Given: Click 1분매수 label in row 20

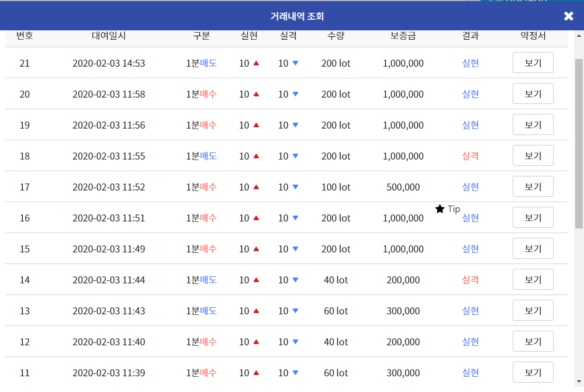Looking at the screenshot, I should point(202,94).
